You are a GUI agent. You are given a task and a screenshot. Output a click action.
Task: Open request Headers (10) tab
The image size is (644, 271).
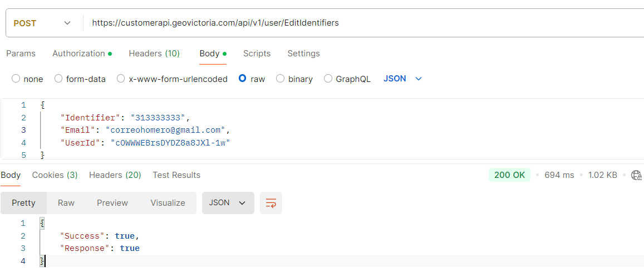(x=154, y=54)
